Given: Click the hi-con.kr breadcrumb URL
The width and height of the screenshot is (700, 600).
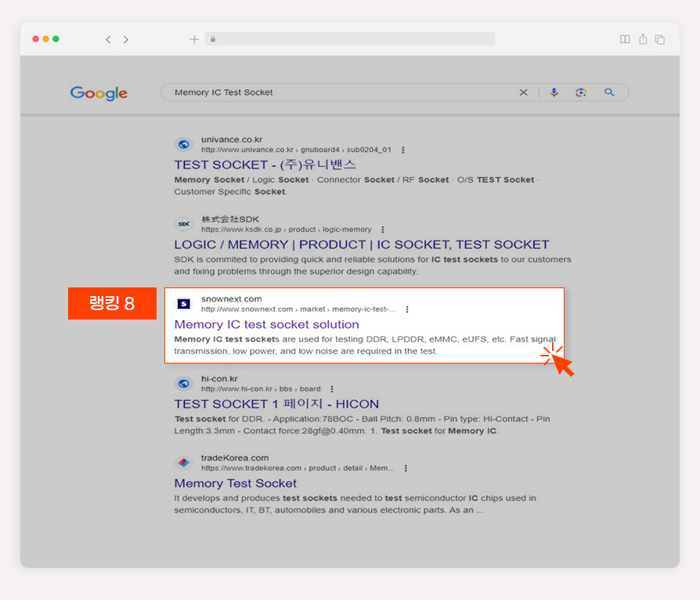Looking at the screenshot, I should tap(261, 389).
